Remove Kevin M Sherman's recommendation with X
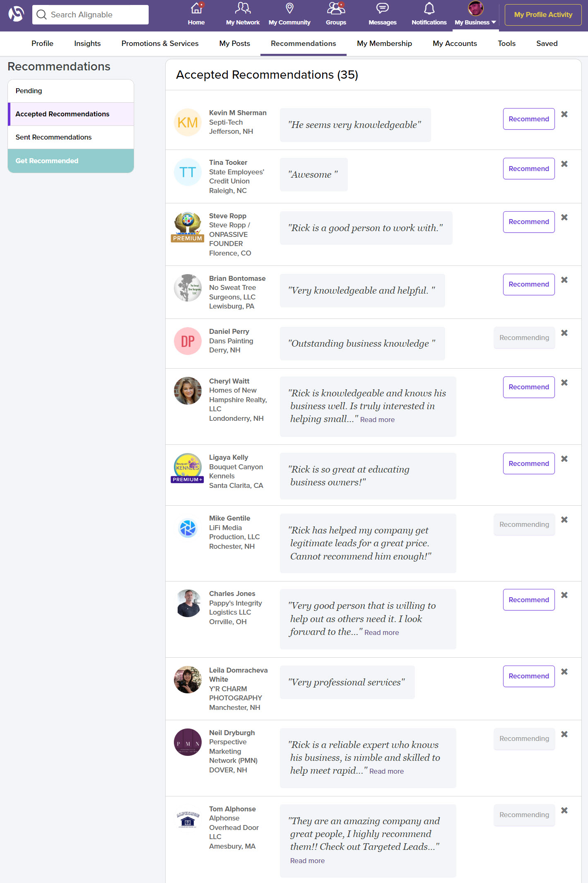Image resolution: width=588 pixels, height=883 pixels. click(x=564, y=114)
